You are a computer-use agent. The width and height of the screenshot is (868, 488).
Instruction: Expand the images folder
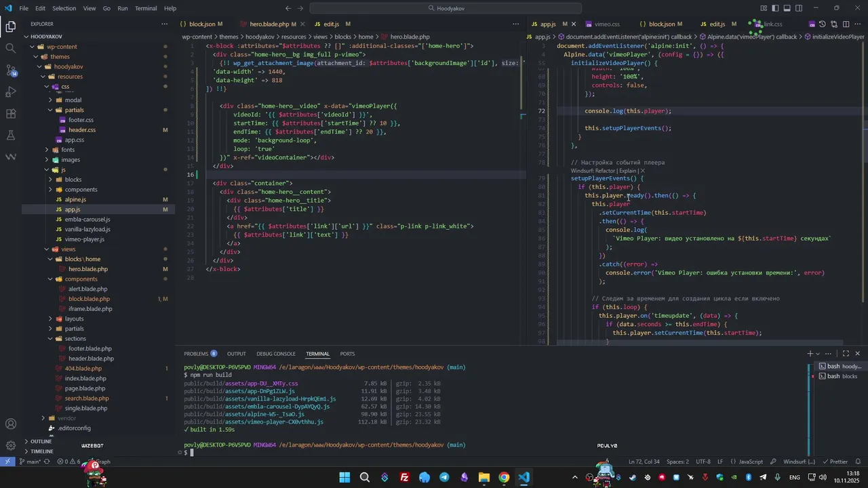click(71, 160)
